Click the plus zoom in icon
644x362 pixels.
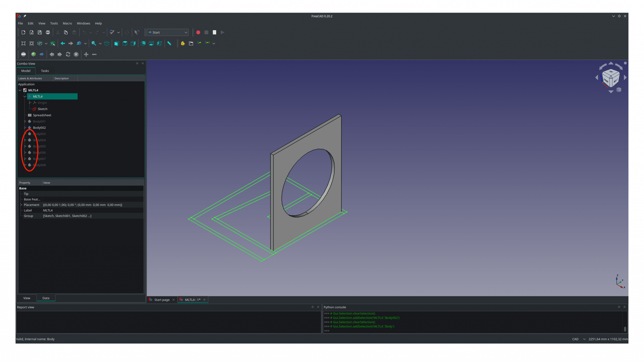(86, 54)
